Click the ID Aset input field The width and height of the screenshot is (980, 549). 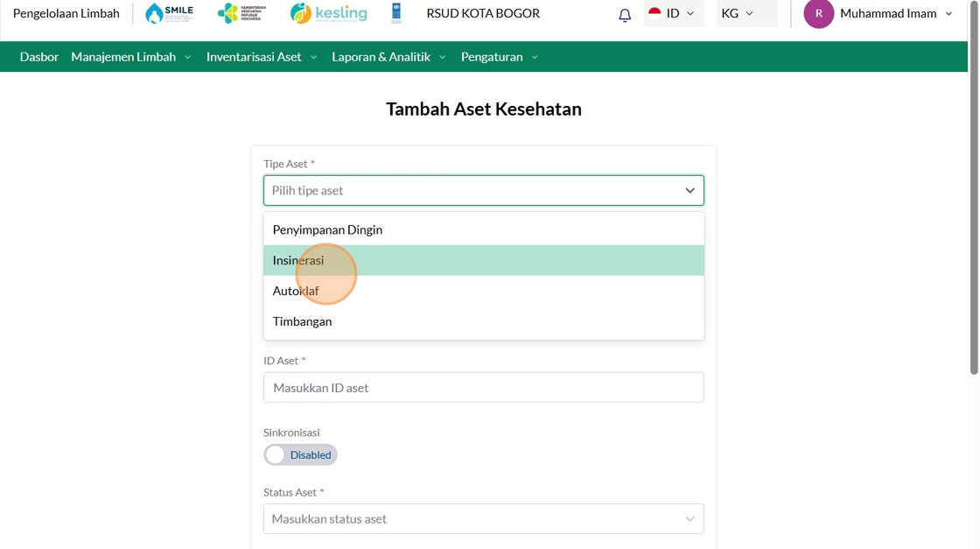tap(483, 388)
